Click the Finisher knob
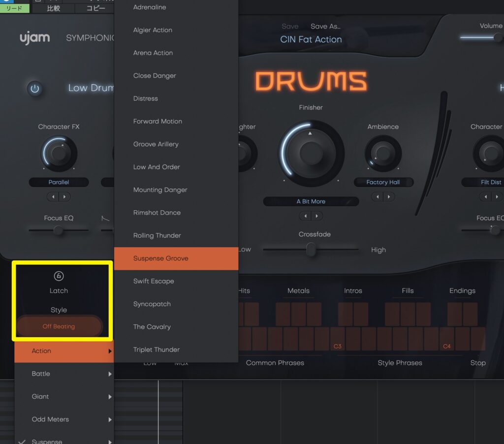This screenshot has width=504, height=444. (311, 153)
